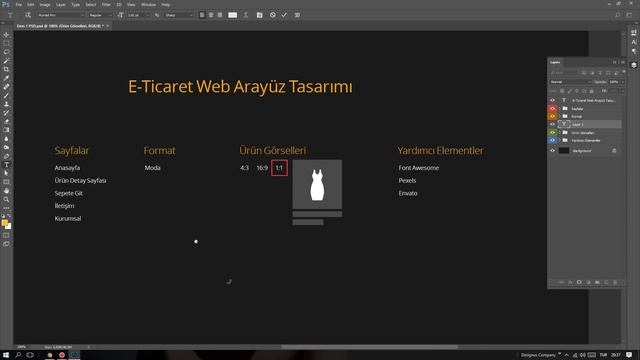
Task: Hide the Sayfalar group layer
Action: click(552, 109)
